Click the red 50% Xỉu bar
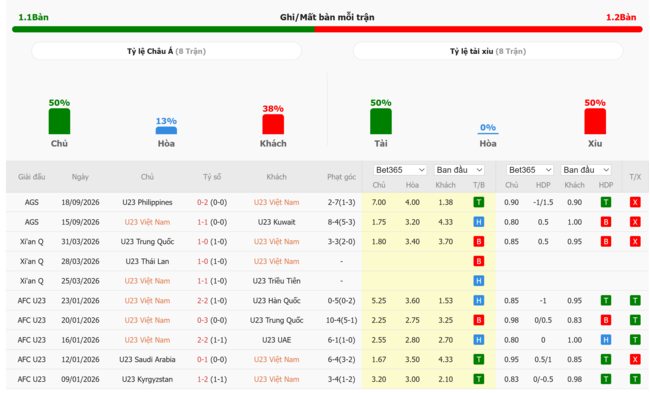 (x=595, y=121)
